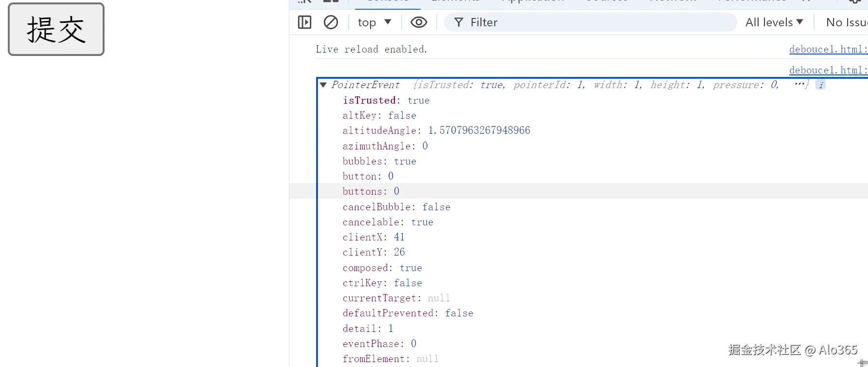The height and width of the screenshot is (367, 868).
Task: Open the top JavaScript context dropdown
Action: (x=374, y=22)
